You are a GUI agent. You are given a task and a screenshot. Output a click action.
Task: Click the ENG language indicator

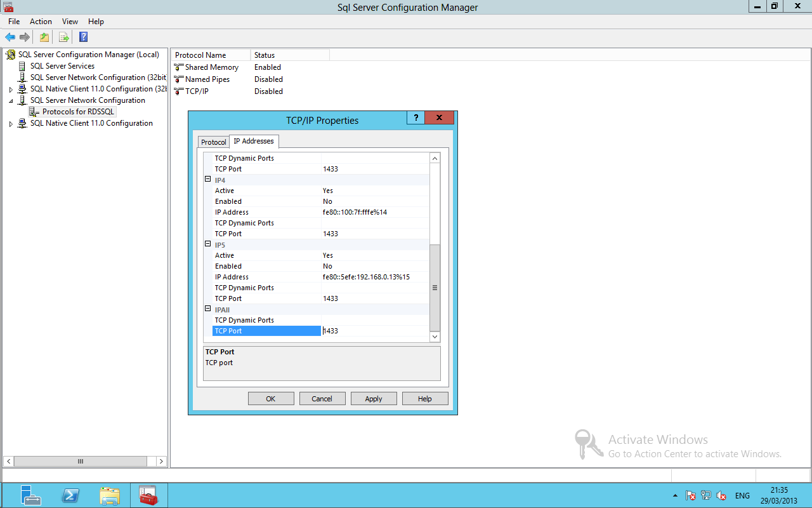[742, 495]
